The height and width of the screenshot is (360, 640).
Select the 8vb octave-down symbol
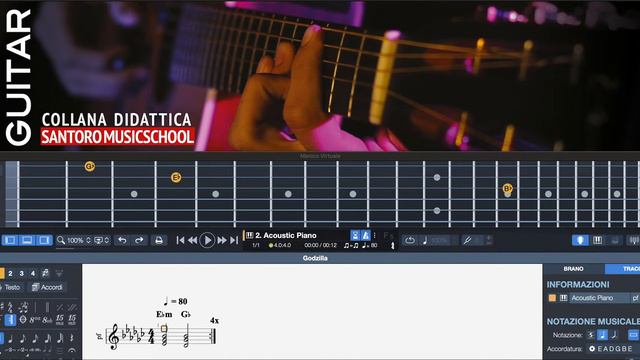[47, 320]
